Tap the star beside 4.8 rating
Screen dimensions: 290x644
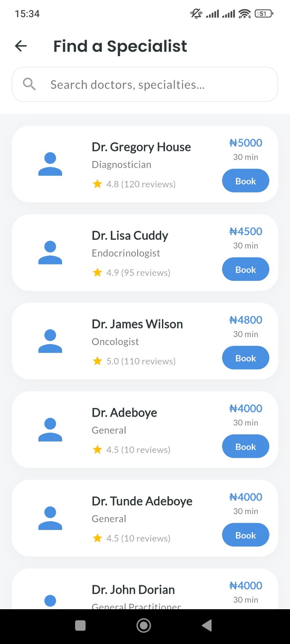coord(97,184)
